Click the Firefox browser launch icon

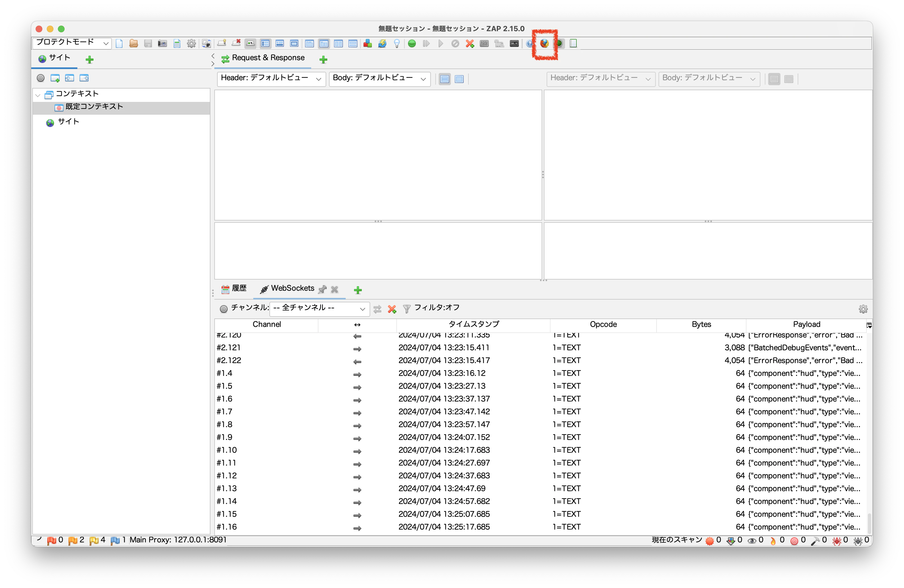(544, 43)
